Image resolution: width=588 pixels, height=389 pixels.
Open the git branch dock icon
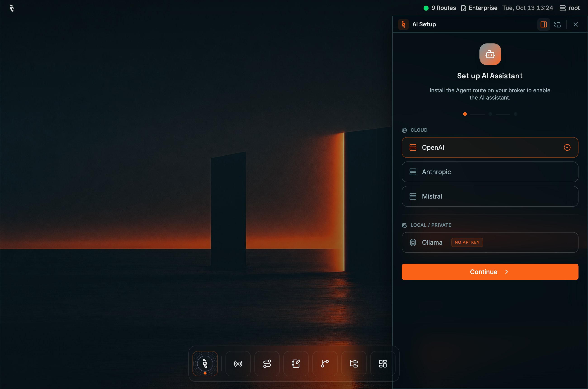[x=325, y=364]
